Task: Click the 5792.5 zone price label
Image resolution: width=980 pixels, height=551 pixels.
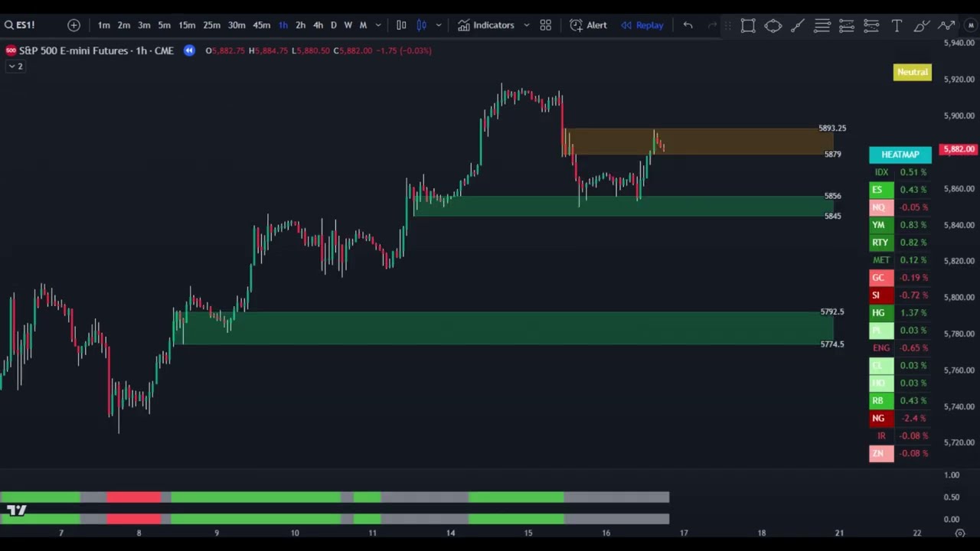Action: point(832,312)
